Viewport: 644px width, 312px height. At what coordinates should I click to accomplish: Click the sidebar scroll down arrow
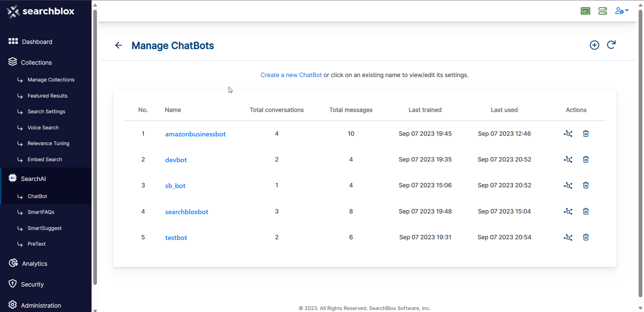click(x=95, y=310)
